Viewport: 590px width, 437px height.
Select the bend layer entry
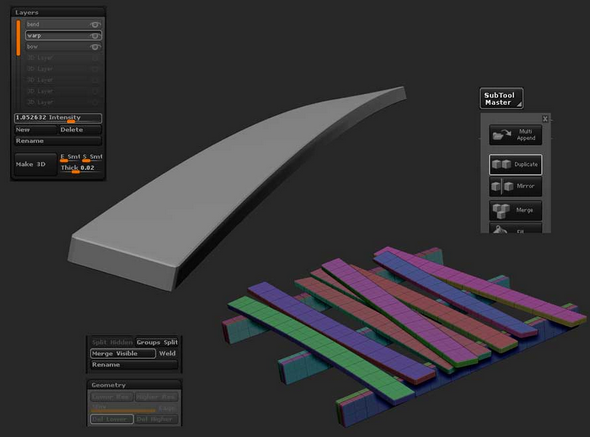point(63,24)
